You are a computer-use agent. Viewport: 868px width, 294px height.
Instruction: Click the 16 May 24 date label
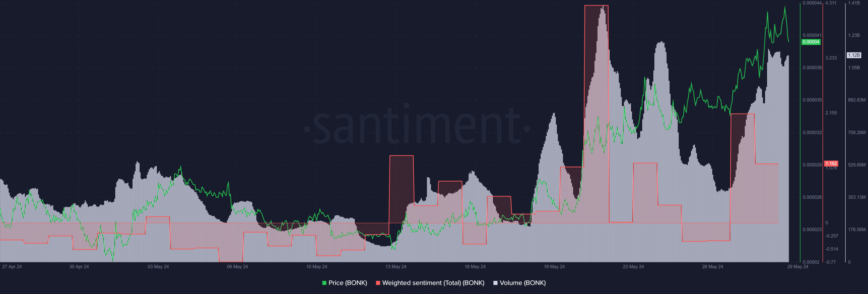[x=475, y=267]
